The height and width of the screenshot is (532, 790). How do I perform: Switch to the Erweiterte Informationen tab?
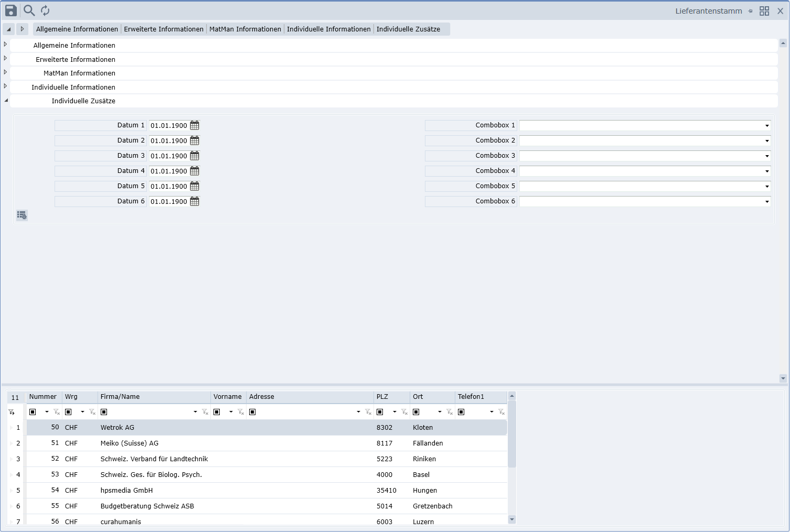[164, 29]
